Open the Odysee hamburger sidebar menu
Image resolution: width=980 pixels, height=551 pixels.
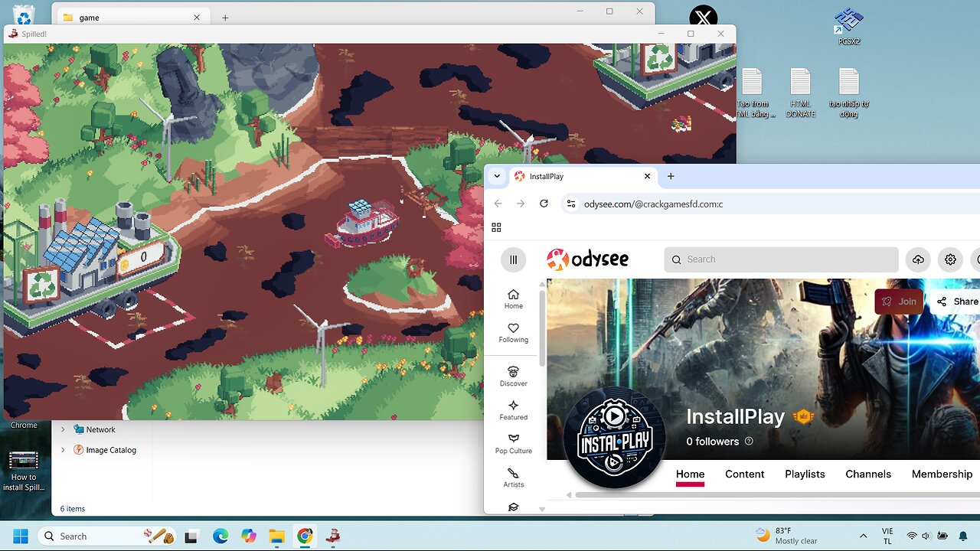pyautogui.click(x=513, y=259)
